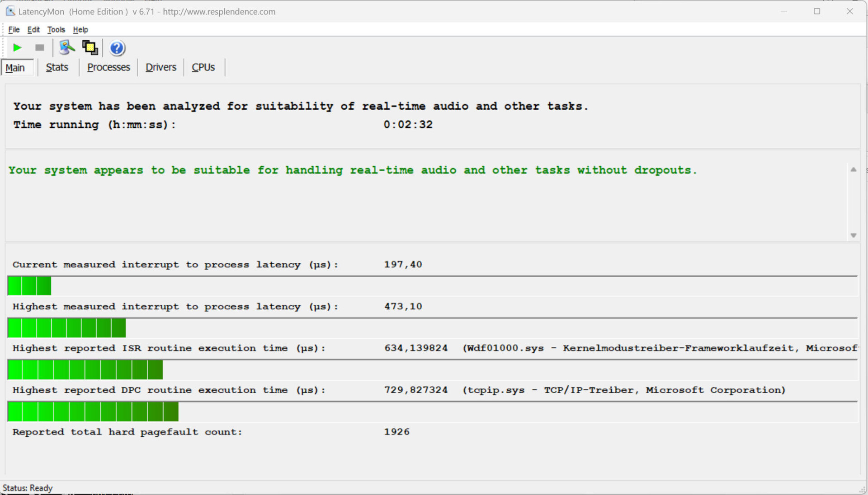Image resolution: width=868 pixels, height=495 pixels.
Task: Click the current latency value 197,40
Action: coord(403,265)
